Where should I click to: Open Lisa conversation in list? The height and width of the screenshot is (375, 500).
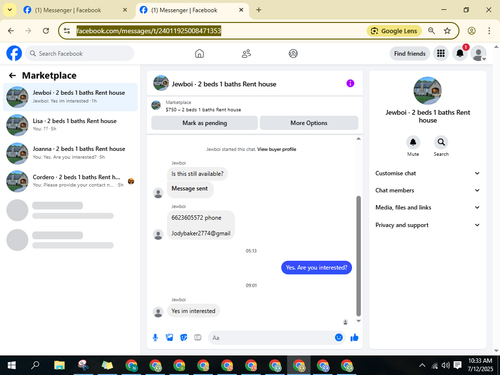point(70,125)
